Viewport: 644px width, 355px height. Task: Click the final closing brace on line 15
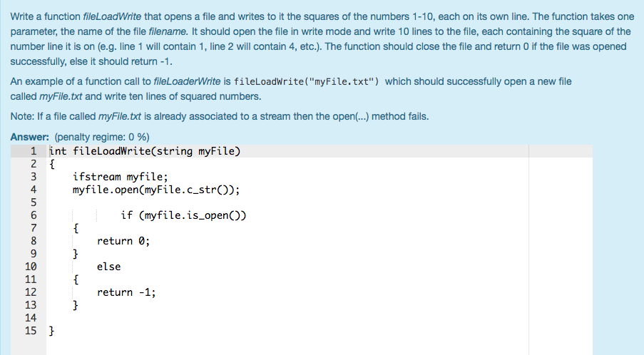click(51, 331)
